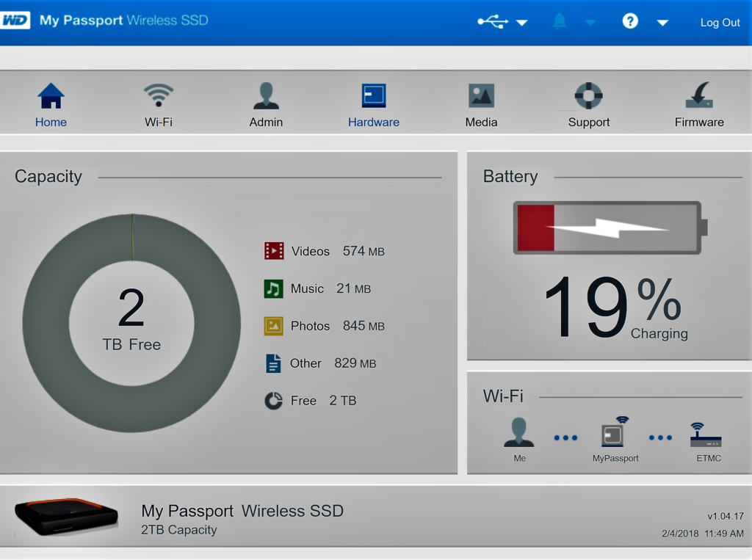Open the Firmware update icon
Viewport: 752px width, 560px height.
tap(699, 96)
